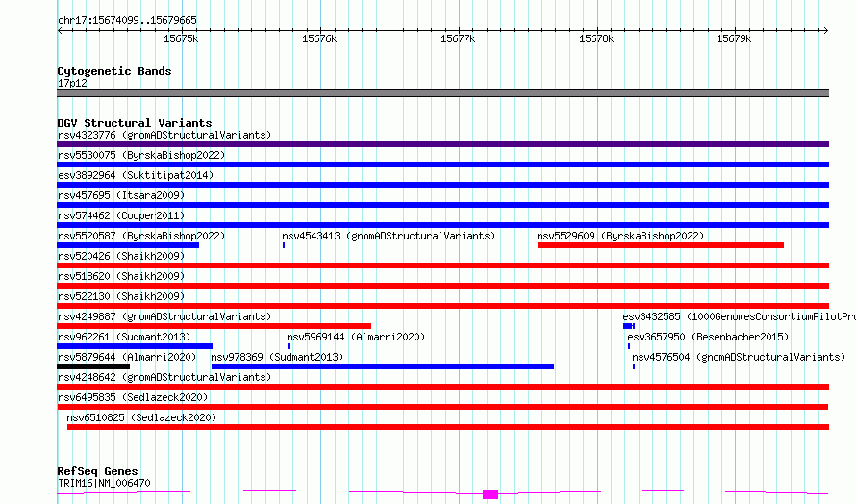Image resolution: width=856 pixels, height=504 pixels.
Task: Open nsv4248642 gnomAD variant label
Action: click(x=164, y=377)
